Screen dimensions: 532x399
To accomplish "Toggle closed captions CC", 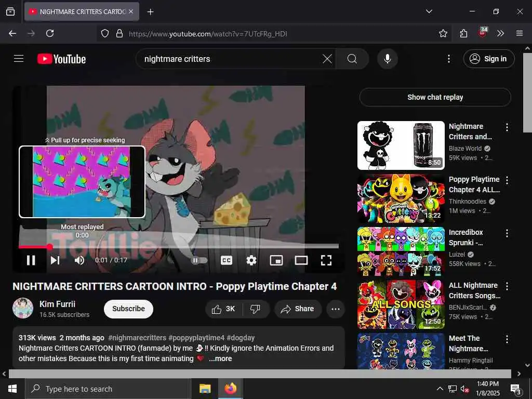I will (227, 260).
